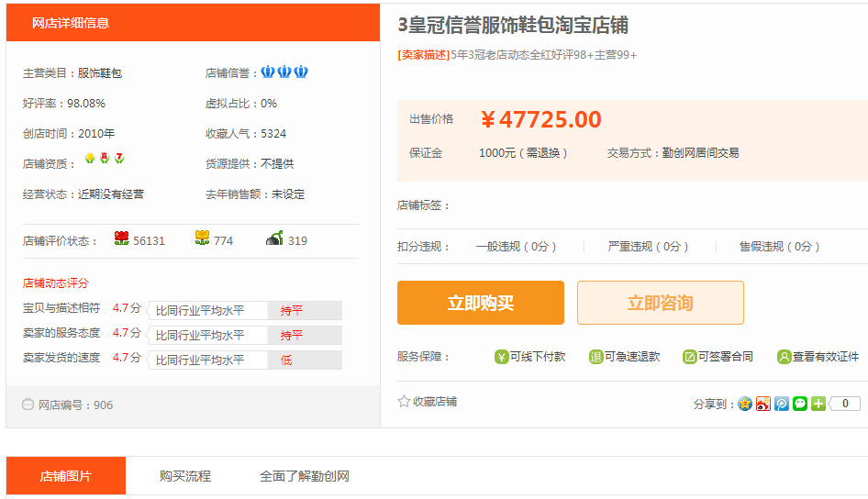Share to Tencent Weibo icon
Screen dimensions: 868x499
[x=782, y=404]
